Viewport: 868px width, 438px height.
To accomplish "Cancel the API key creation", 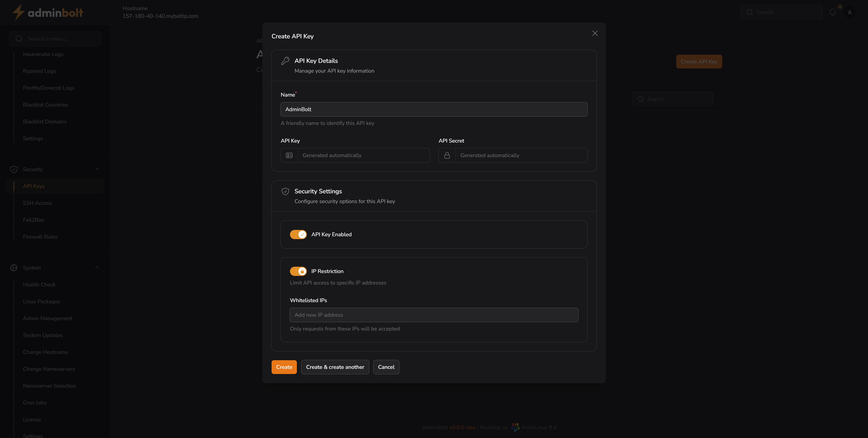I will 386,367.
